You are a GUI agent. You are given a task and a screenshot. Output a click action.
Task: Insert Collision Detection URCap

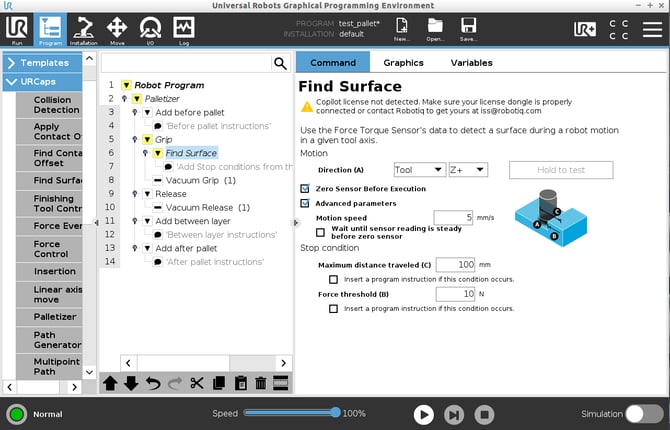tap(49, 105)
